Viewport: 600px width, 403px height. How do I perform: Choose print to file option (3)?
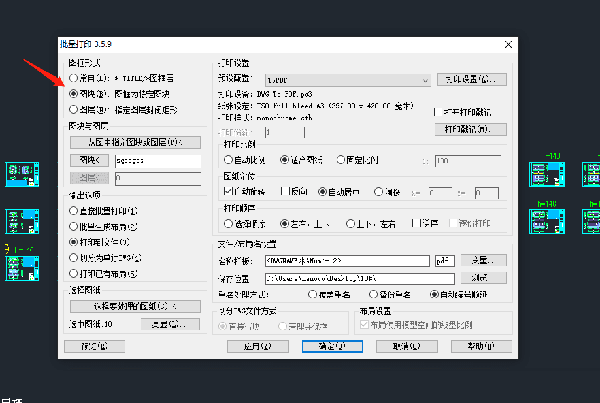point(73,242)
